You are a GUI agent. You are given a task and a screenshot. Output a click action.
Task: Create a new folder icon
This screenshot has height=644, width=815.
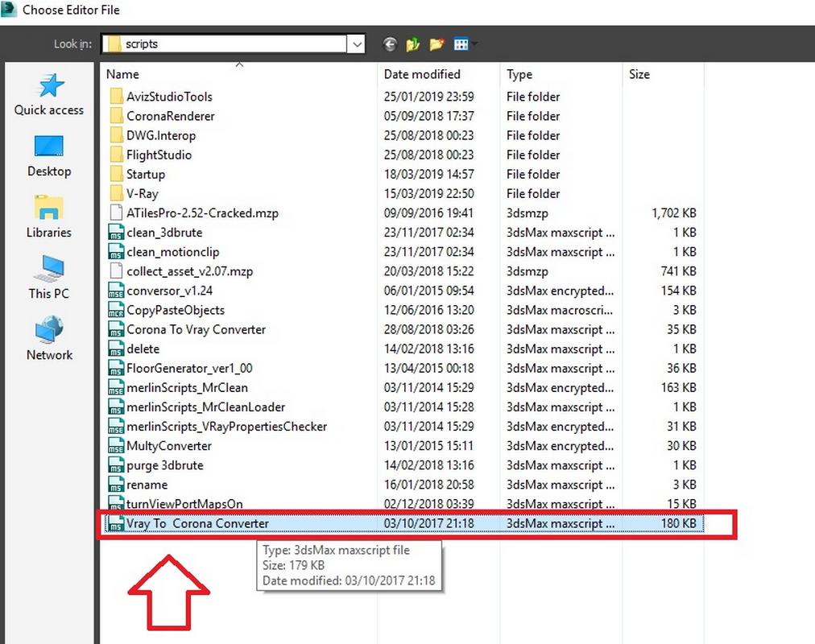coord(436,44)
